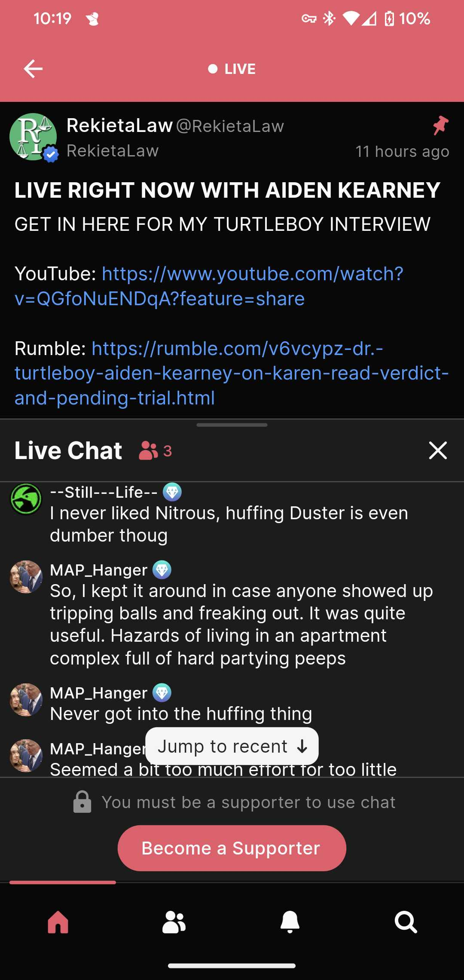Click the live chat viewers count icon
This screenshot has width=464, height=980.
(x=149, y=450)
